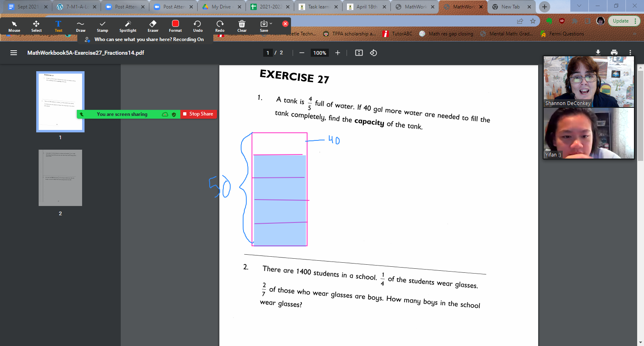
Task: Open the screen sharing security shield
Action: pos(174,114)
